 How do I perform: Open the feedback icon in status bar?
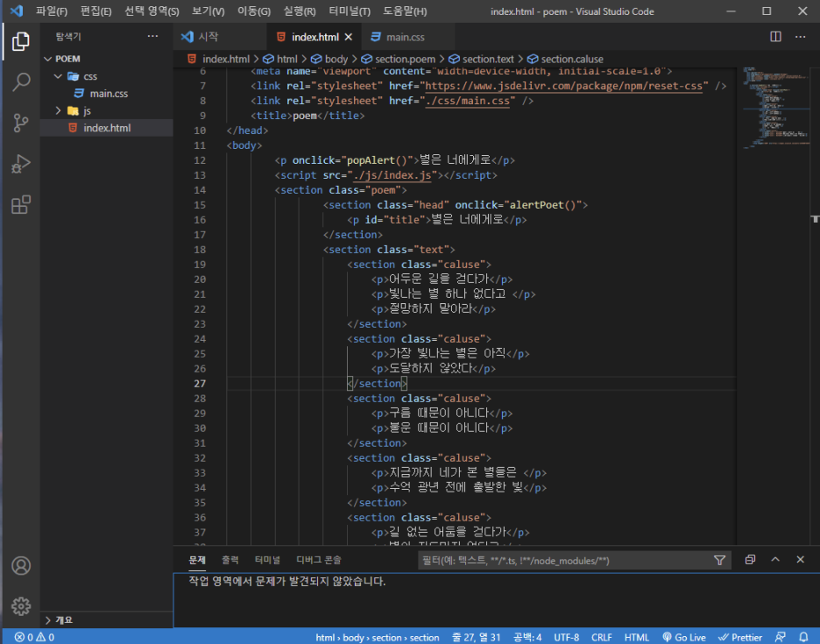tap(781, 637)
